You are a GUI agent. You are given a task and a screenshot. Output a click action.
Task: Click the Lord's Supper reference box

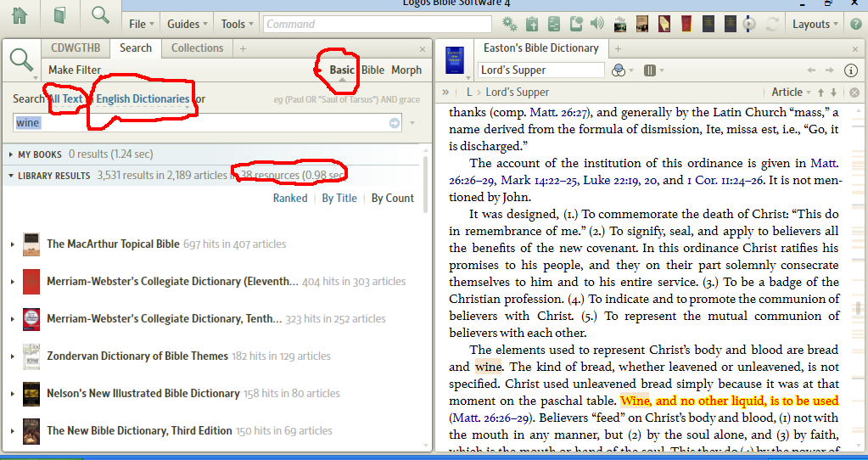point(540,70)
